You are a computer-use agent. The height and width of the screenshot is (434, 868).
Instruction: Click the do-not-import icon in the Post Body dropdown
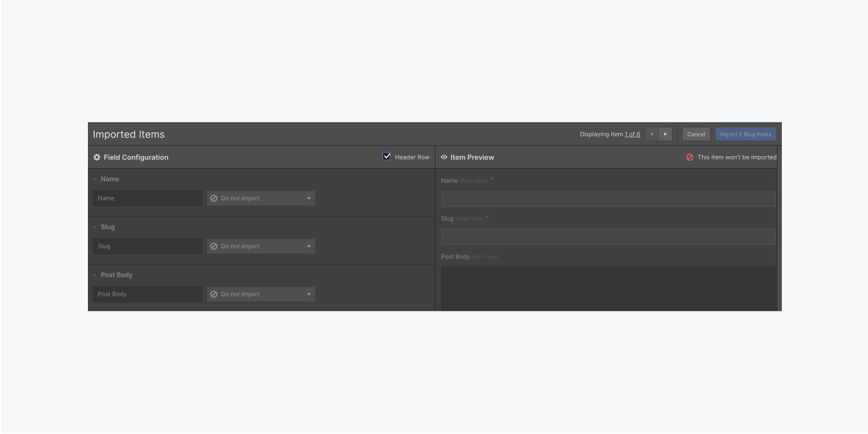tap(215, 294)
